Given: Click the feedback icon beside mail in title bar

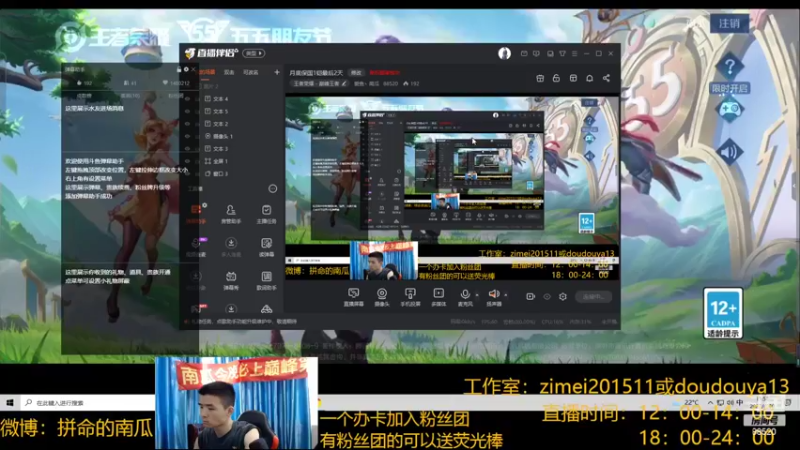Looking at the screenshot, I should tap(536, 53).
